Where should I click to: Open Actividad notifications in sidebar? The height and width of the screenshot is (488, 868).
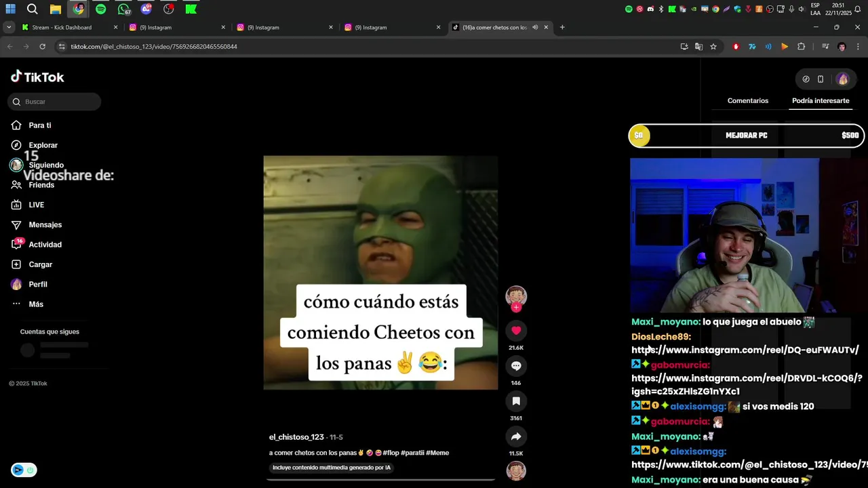pos(45,245)
